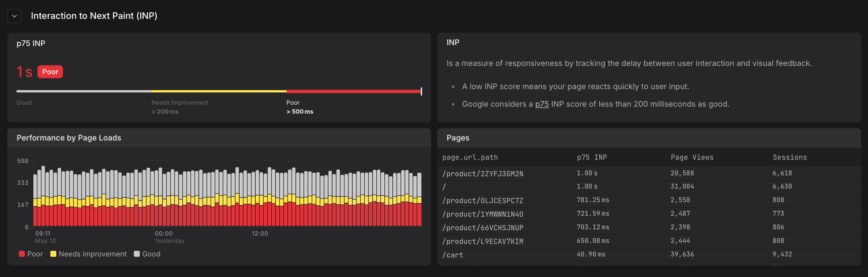Image resolution: width=868 pixels, height=277 pixels.
Task: Select the /product/1YMWWN1N40 page row
Action: [649, 214]
